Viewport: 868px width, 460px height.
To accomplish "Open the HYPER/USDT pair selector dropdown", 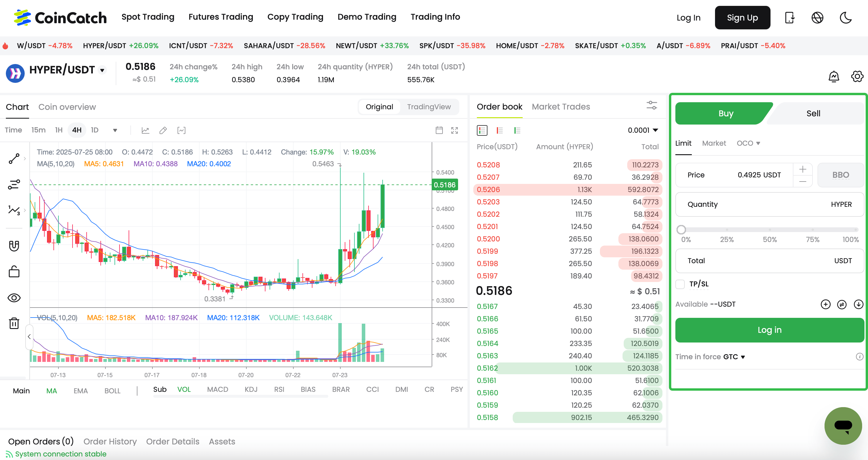I will 102,70.
